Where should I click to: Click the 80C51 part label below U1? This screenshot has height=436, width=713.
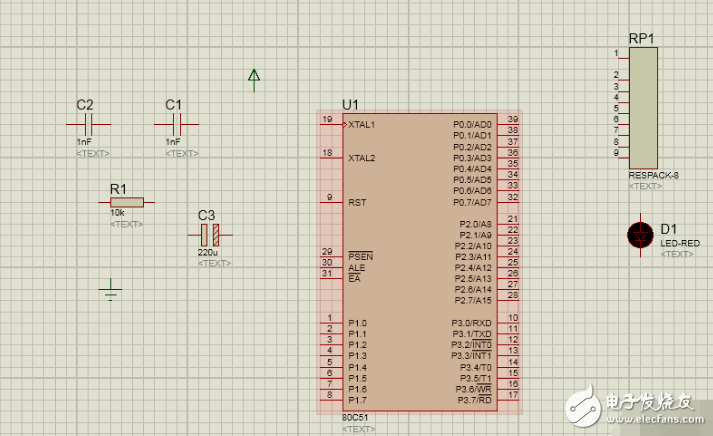(356, 417)
